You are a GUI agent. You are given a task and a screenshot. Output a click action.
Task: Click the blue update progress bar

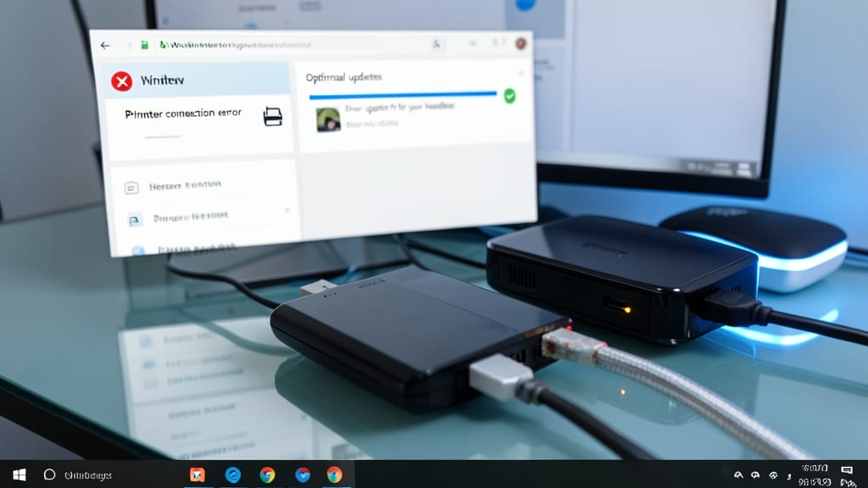point(403,95)
